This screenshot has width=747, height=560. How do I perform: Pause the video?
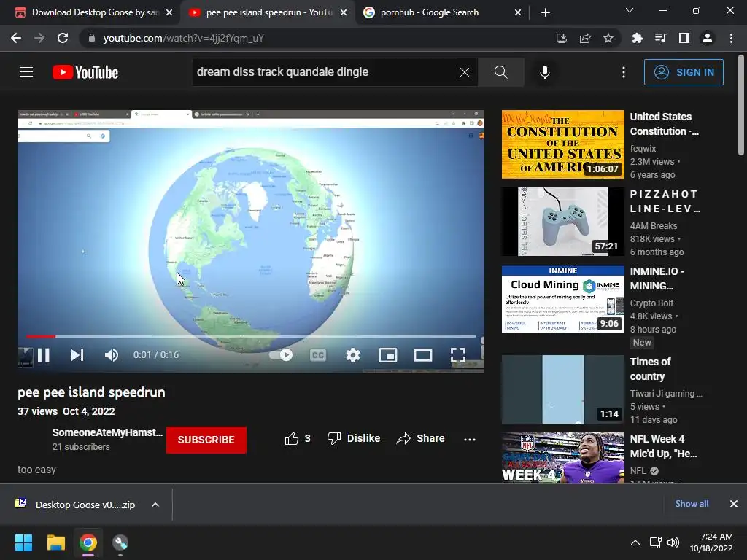(x=43, y=355)
